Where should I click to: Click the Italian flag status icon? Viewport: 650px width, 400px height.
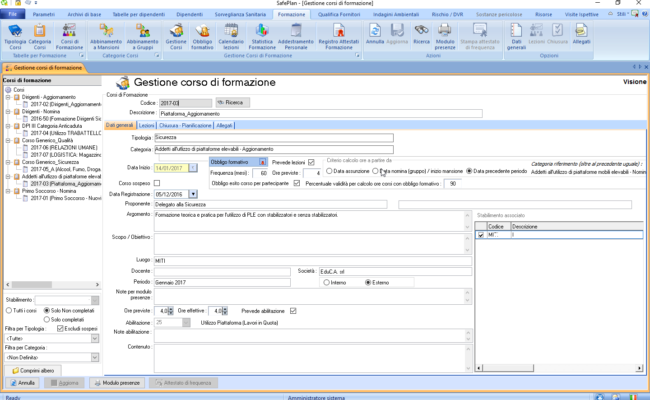633,397
